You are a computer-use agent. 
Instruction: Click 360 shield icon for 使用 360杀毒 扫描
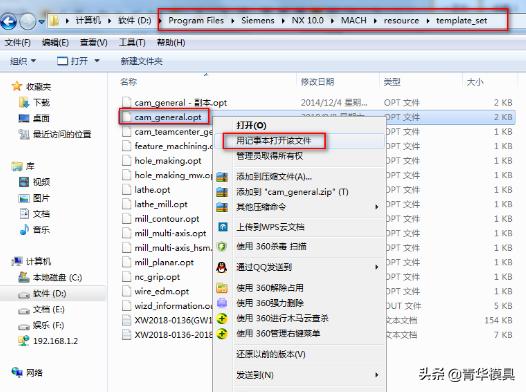click(x=222, y=247)
